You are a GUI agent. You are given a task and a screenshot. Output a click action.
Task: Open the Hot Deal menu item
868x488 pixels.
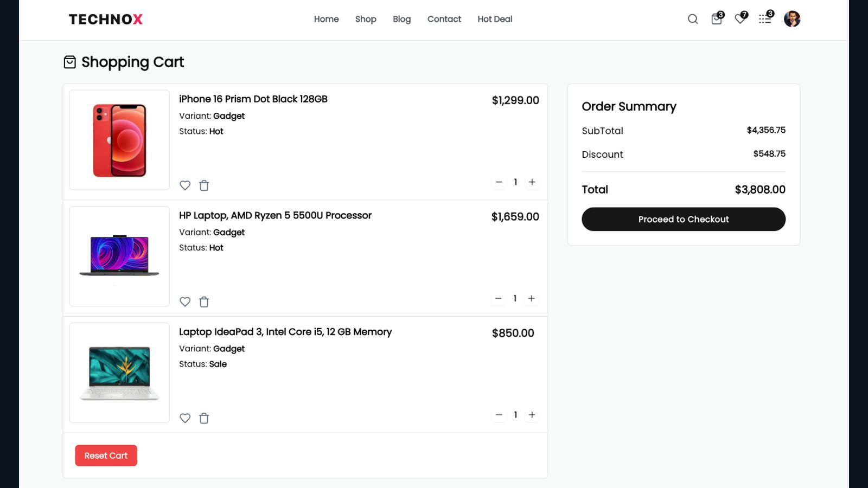pyautogui.click(x=495, y=19)
